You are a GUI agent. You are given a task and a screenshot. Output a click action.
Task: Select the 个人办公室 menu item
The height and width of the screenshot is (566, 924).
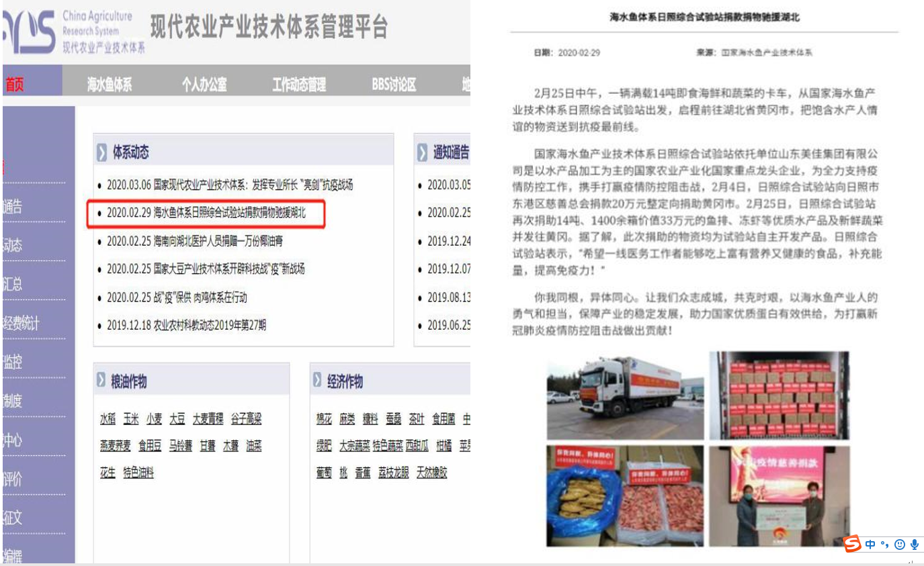(x=204, y=85)
